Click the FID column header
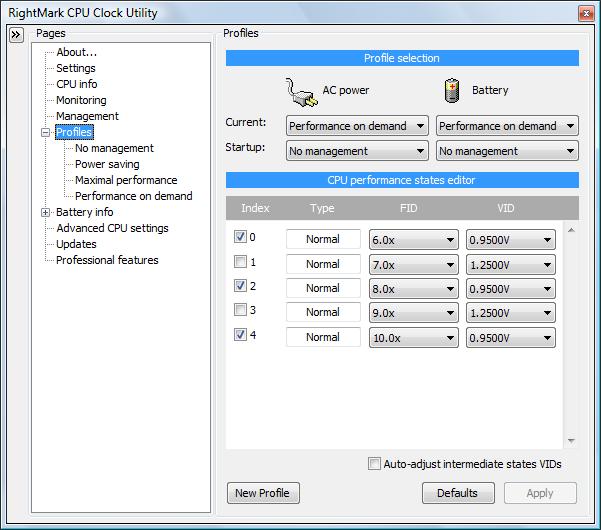Screen dimensions: 601x530 [x=408, y=208]
